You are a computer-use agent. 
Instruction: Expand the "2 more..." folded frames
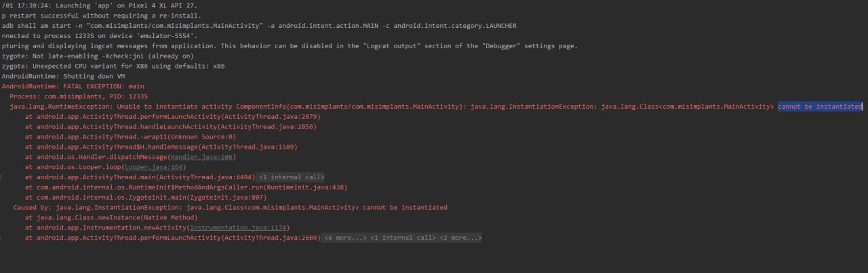460,238
